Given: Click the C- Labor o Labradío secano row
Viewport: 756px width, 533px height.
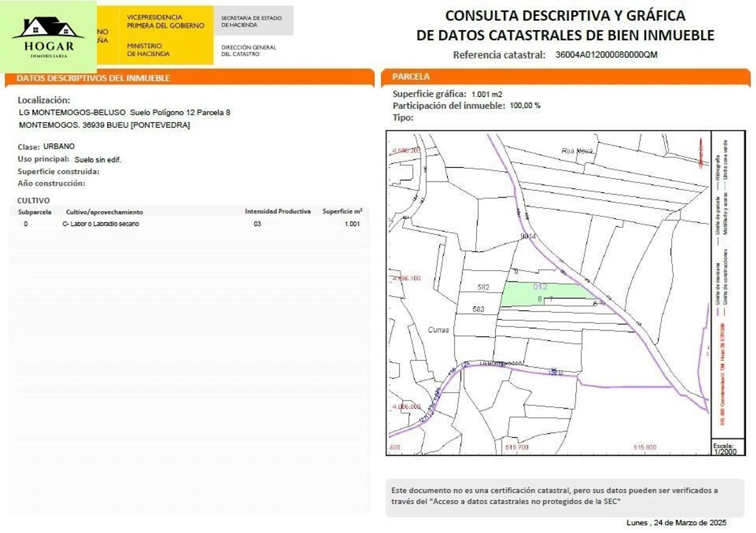Looking at the screenshot, I should tap(101, 224).
